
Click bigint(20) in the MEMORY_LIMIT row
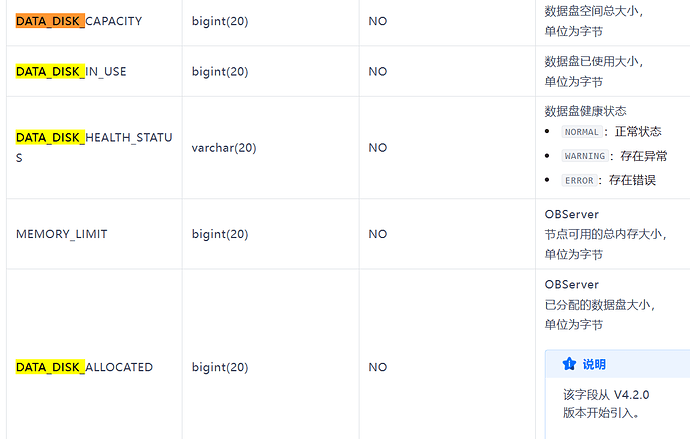tap(220, 234)
